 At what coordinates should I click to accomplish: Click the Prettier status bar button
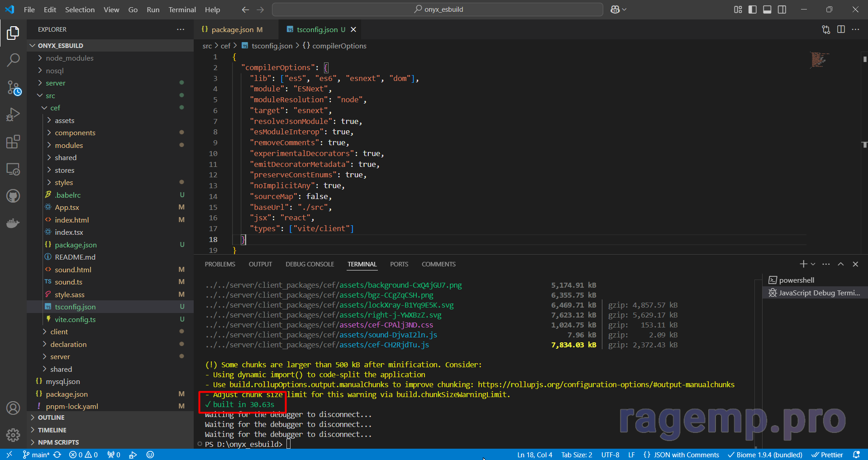(x=827, y=455)
